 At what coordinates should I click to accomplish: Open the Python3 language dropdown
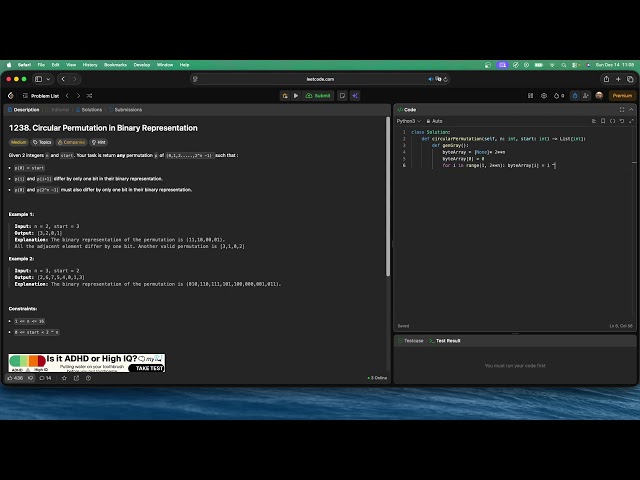tap(409, 121)
